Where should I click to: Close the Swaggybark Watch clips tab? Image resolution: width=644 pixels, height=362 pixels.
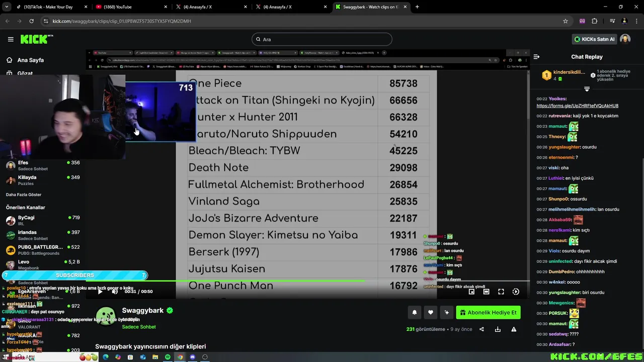pyautogui.click(x=406, y=7)
